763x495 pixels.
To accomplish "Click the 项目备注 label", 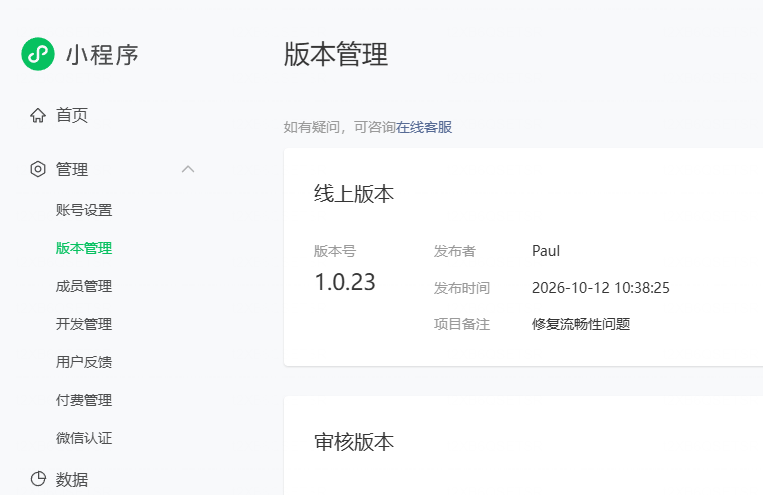I will 461,324.
